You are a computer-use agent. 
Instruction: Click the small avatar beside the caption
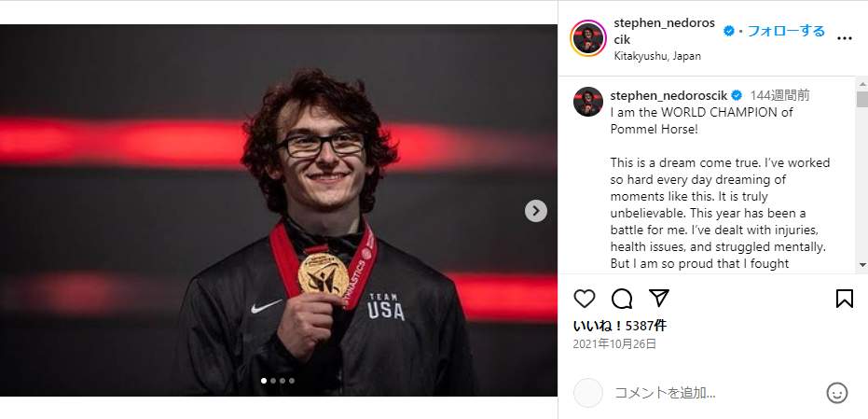[588, 102]
